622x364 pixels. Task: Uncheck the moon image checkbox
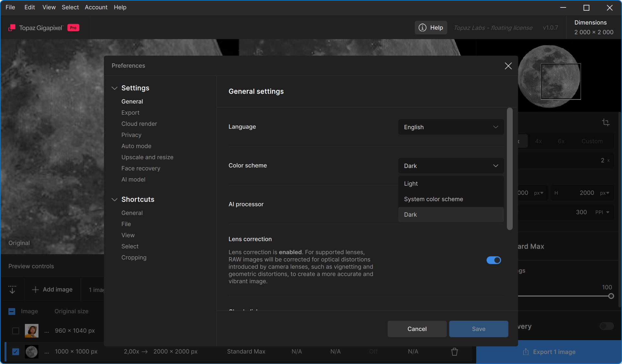pos(16,351)
